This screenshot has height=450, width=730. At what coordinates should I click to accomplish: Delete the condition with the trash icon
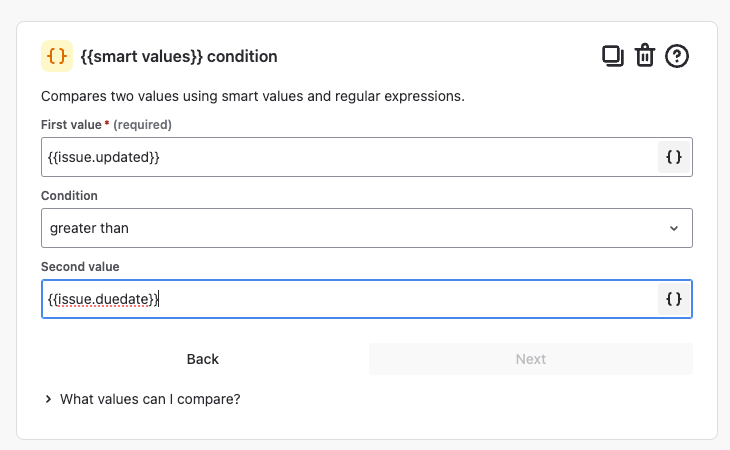[645, 56]
